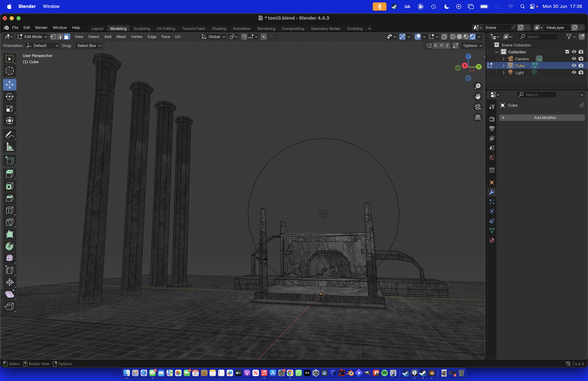This screenshot has width=588, height=381.
Task: Open the viewport Options button
Action: point(472,45)
